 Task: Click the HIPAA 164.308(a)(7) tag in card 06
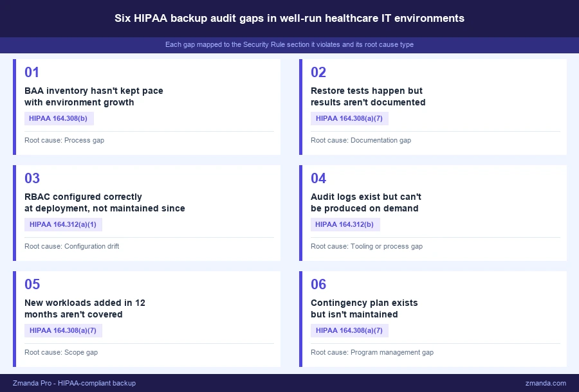coord(349,330)
